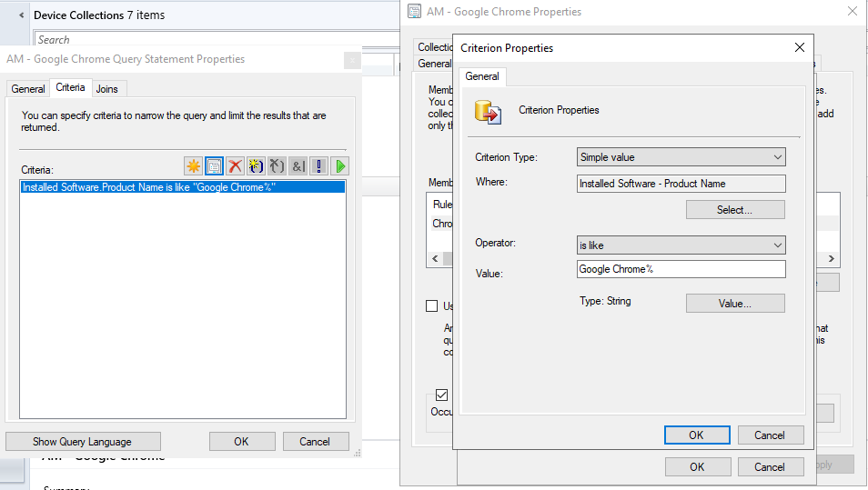This screenshot has width=868, height=490.
Task: Click lower OK button beneath Criterion Properties
Action: [x=698, y=466]
